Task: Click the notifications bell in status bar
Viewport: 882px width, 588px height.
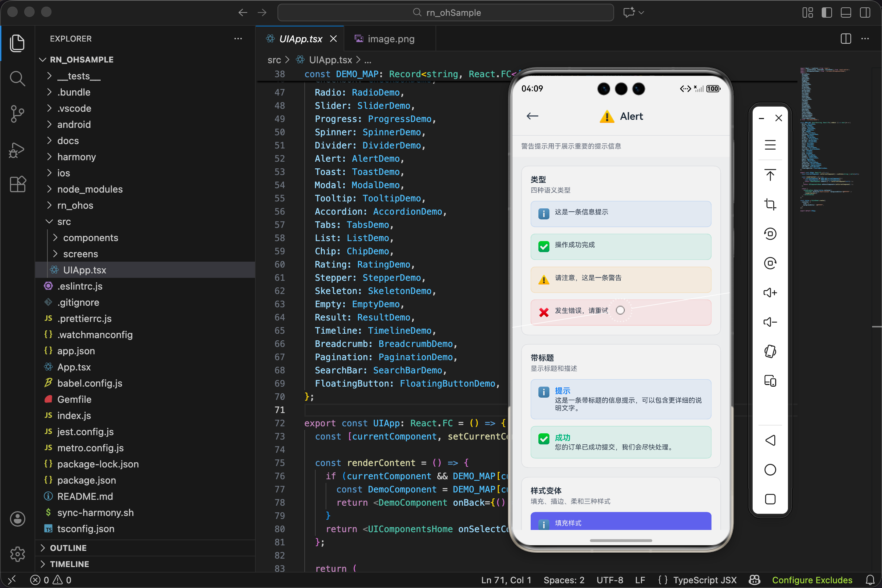Action: [870, 580]
